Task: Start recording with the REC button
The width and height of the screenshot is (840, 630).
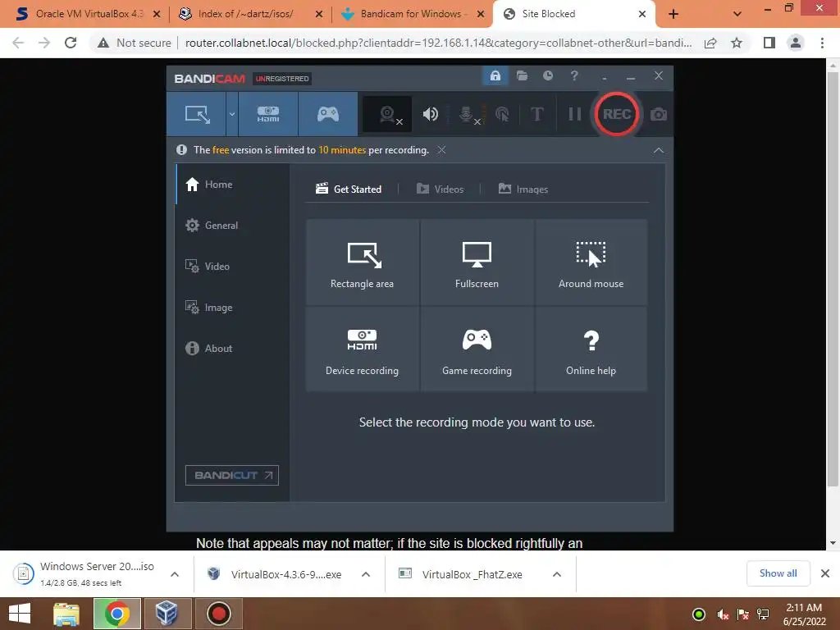Action: tap(617, 114)
